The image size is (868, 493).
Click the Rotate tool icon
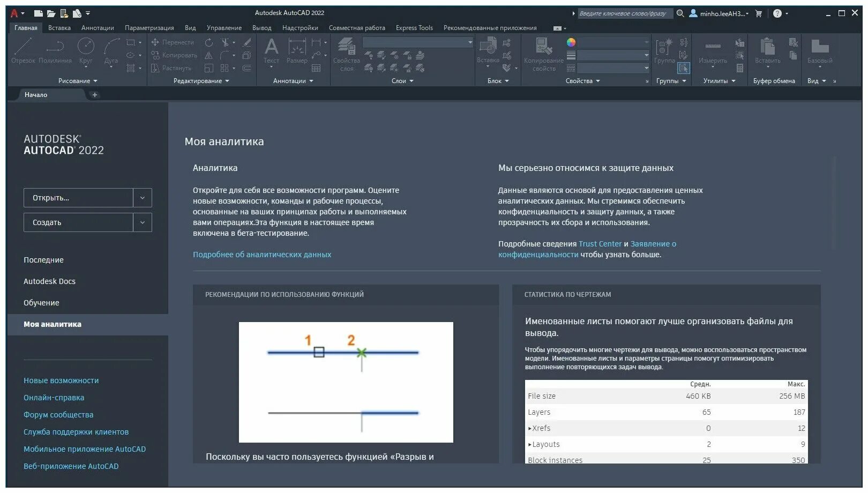coord(209,42)
